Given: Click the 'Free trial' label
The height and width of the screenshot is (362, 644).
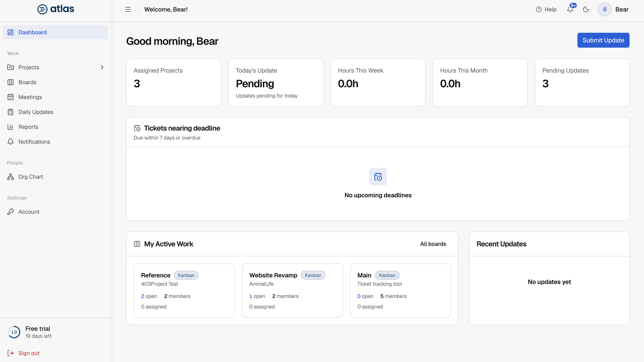Looking at the screenshot, I should point(38,329).
